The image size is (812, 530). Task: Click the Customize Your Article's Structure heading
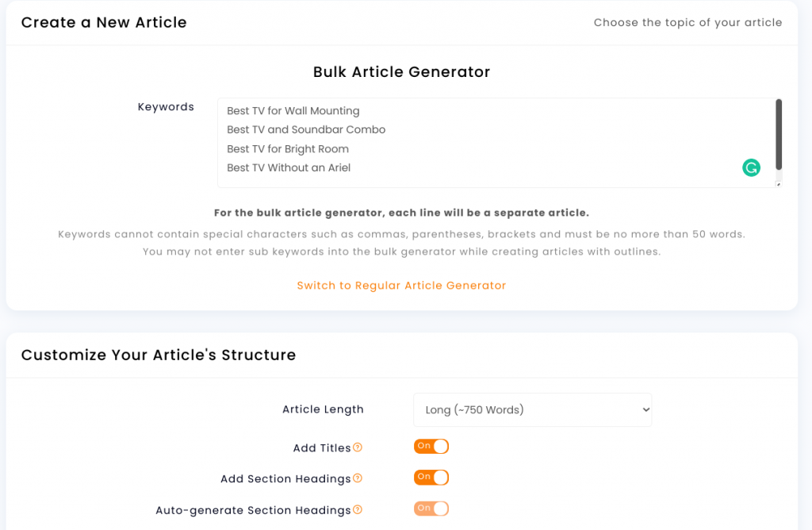159,355
